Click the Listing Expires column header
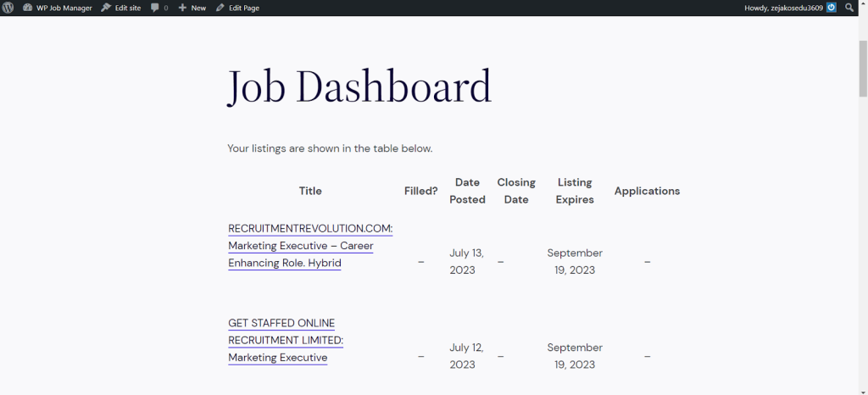The width and height of the screenshot is (868, 395). (x=576, y=191)
